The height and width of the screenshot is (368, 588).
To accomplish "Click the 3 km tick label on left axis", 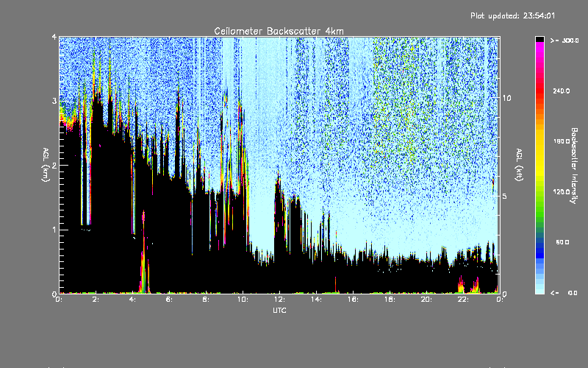I will pos(54,101).
